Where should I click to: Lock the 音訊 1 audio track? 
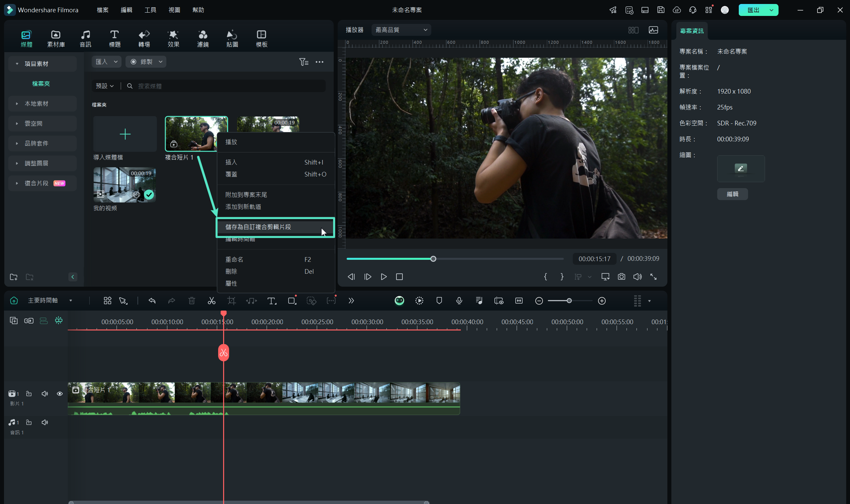coord(29,422)
